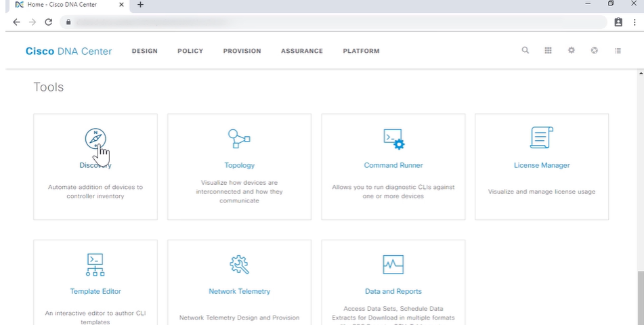Viewport: 644px width, 325px height.
Task: Open Chrome three-dot menu
Action: (635, 22)
